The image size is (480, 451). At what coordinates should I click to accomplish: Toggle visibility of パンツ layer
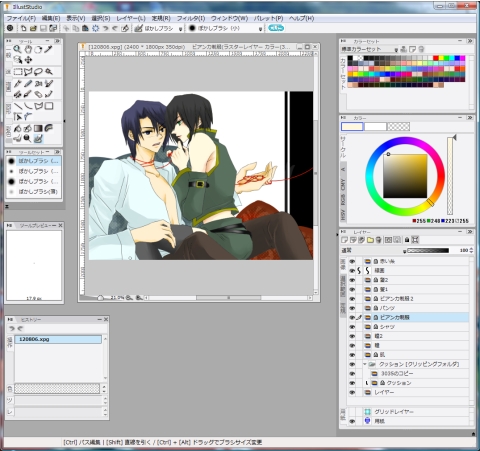pos(352,308)
